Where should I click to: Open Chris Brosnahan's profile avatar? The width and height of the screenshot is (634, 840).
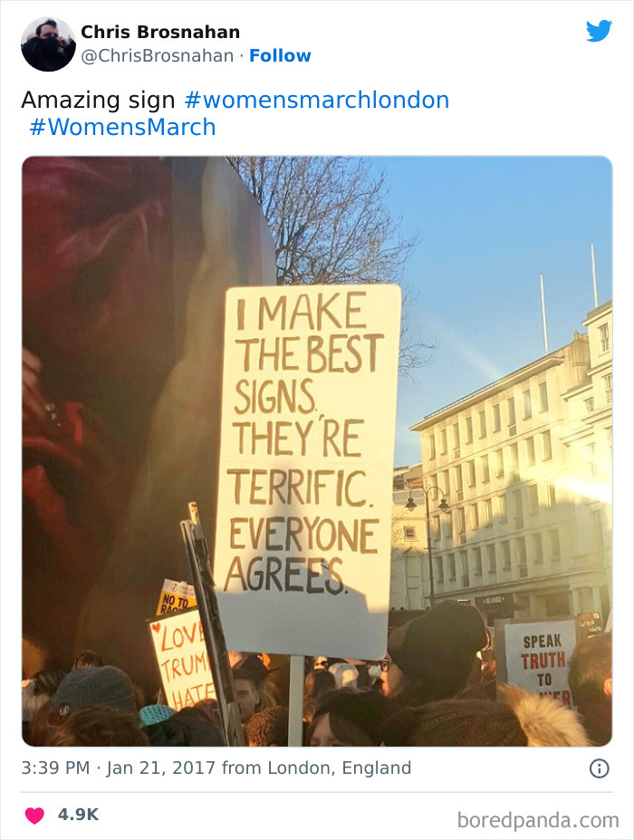point(48,43)
